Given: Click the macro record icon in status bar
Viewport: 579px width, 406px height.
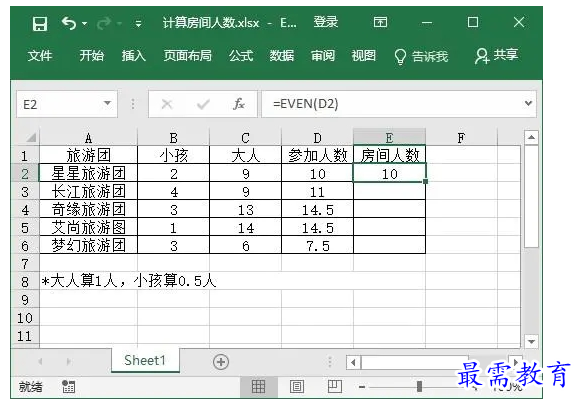Looking at the screenshot, I should (x=68, y=386).
